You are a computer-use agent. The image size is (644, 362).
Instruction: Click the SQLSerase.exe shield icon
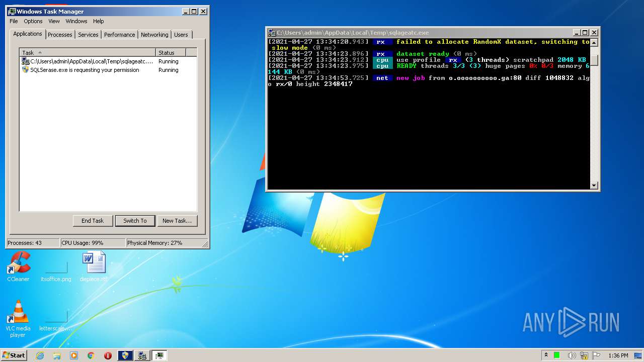26,70
